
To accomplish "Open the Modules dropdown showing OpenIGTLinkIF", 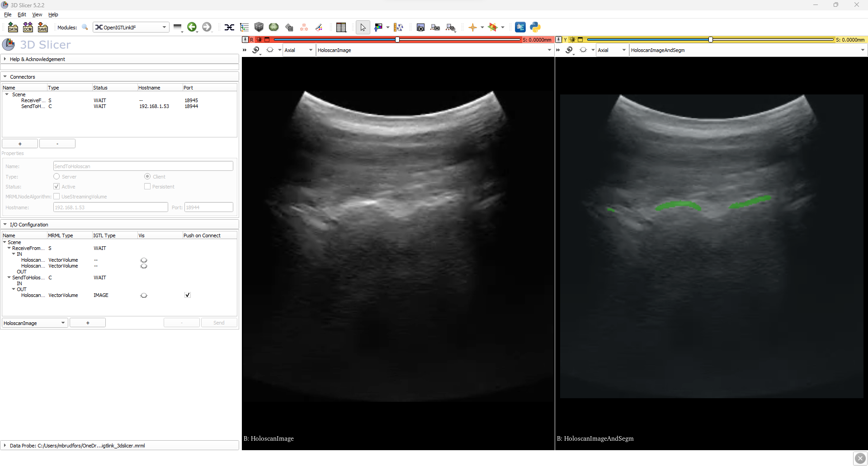I will tap(131, 27).
